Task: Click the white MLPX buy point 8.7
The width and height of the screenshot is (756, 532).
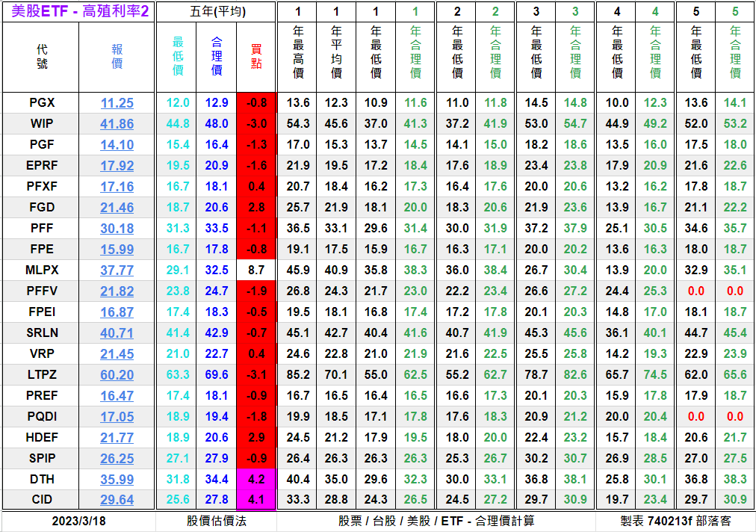Action: click(x=256, y=270)
